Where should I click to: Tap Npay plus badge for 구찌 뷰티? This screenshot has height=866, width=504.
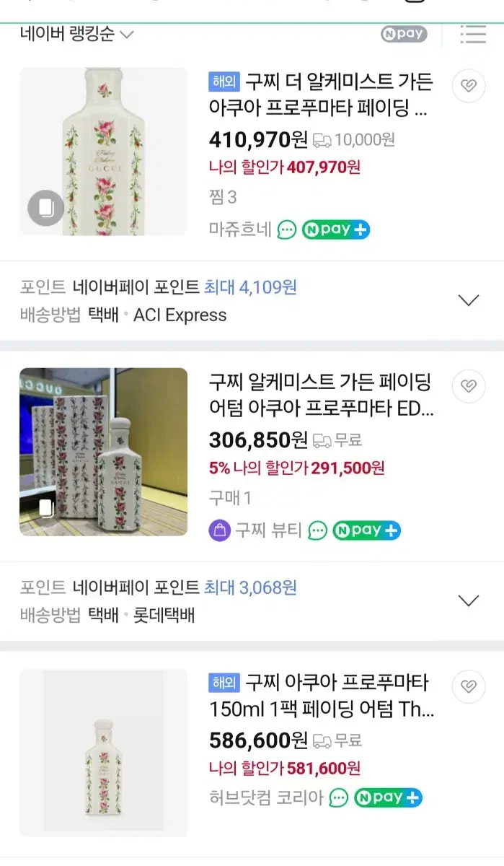366,530
